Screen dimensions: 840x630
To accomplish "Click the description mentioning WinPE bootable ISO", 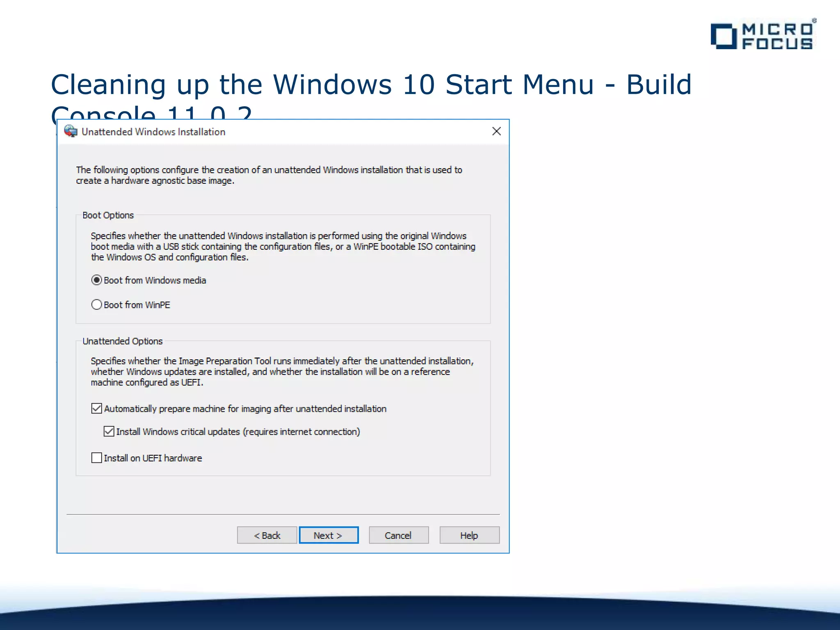I will coord(283,247).
